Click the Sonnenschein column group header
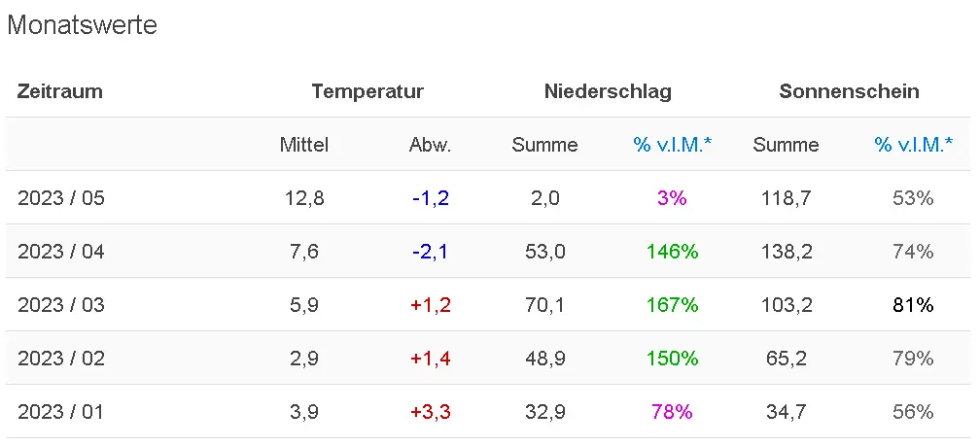The image size is (980, 446). tap(849, 92)
